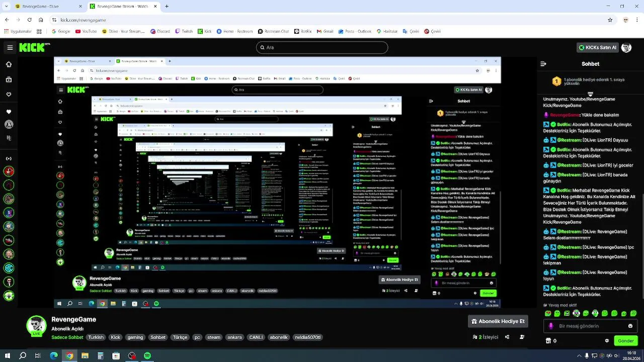Open the BotRix bookmark

303,31
